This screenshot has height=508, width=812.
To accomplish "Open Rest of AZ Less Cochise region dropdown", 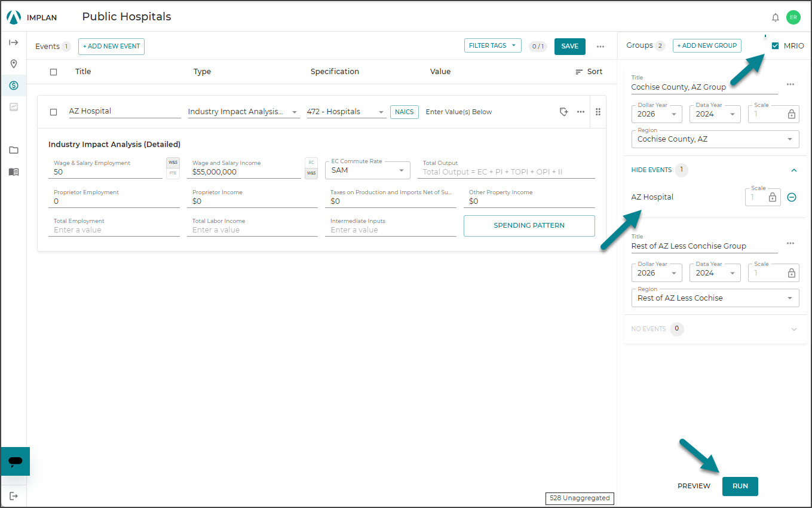I will pyautogui.click(x=715, y=298).
